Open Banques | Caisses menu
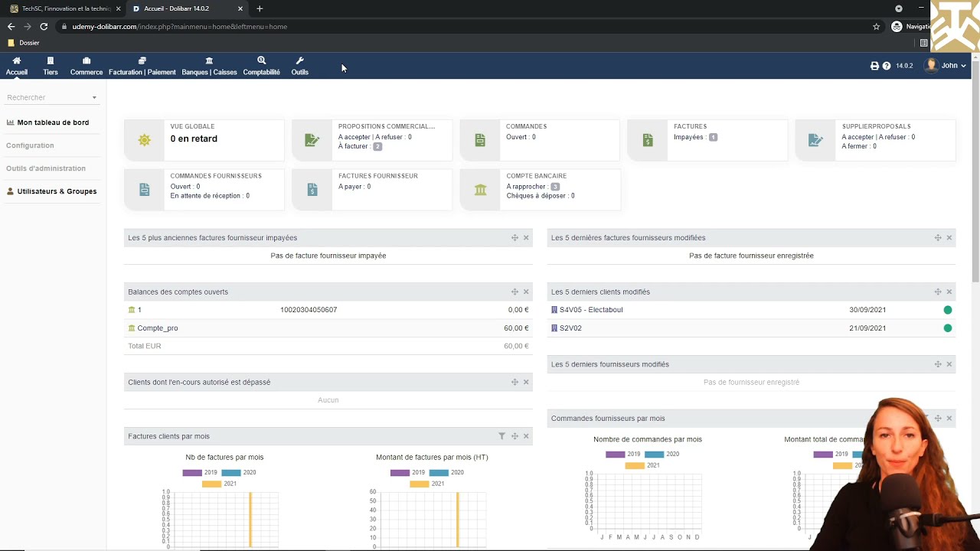The width and height of the screenshot is (980, 551). (x=209, y=66)
